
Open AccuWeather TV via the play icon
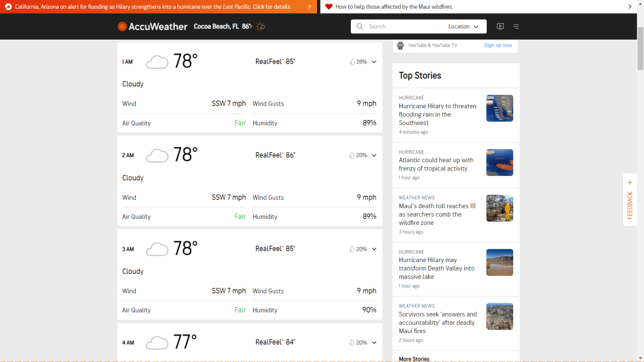tap(500, 26)
